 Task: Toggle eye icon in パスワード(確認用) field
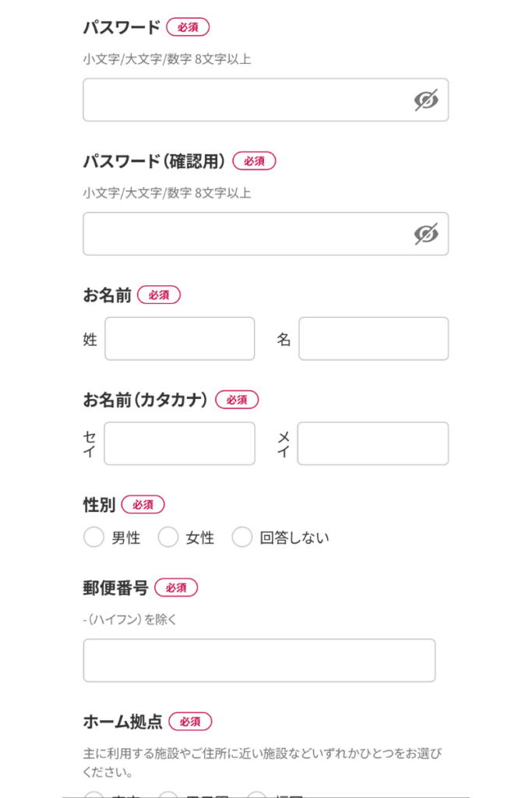(426, 234)
